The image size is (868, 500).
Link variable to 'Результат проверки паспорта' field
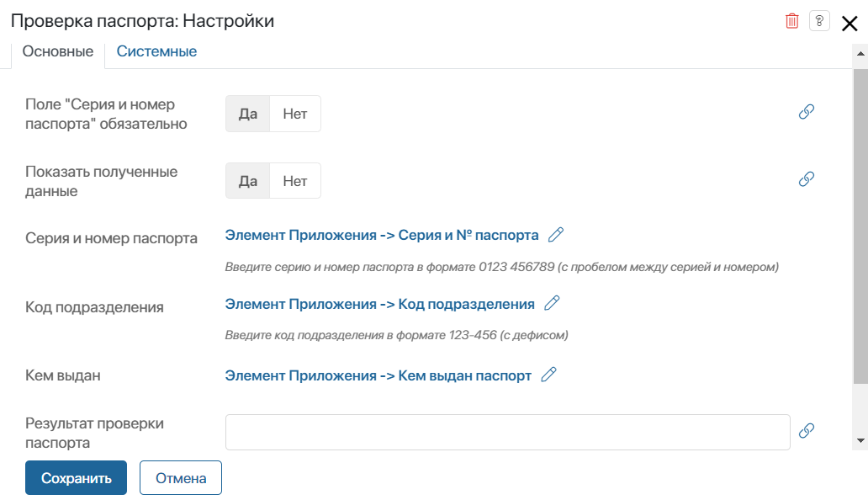tap(806, 430)
